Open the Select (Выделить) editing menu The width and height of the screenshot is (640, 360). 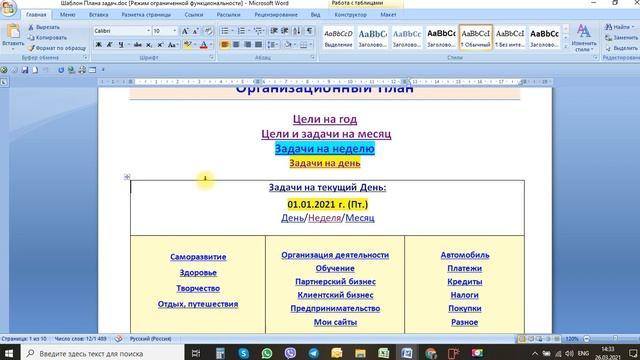(621, 48)
